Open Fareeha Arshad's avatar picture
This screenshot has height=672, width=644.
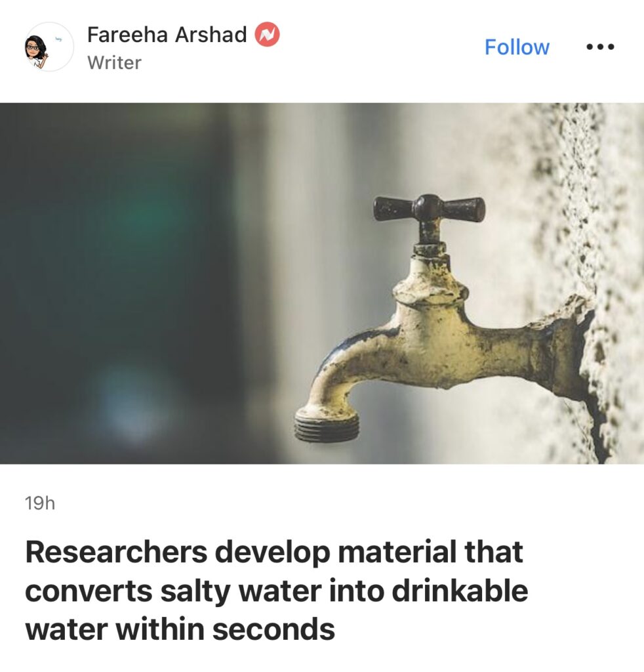click(49, 47)
